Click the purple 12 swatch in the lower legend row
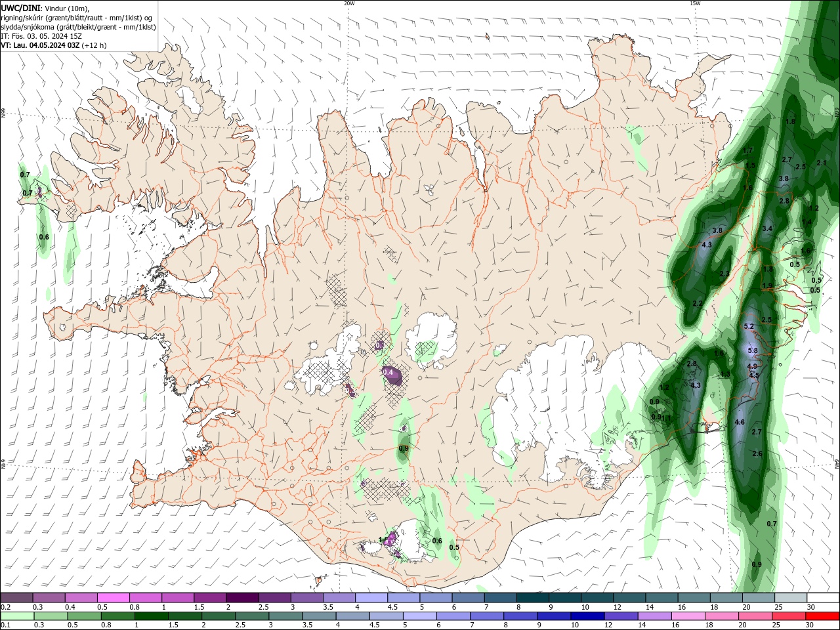 [x=620, y=616]
